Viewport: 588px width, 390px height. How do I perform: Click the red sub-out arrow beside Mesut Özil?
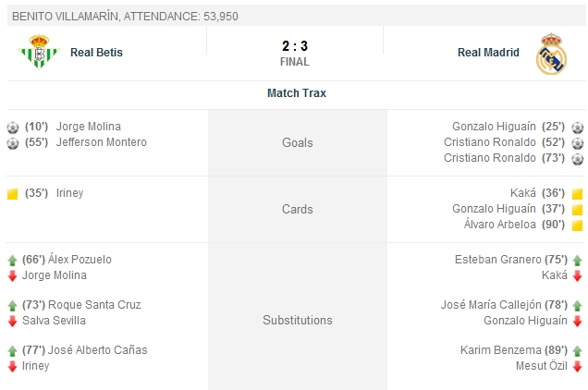click(577, 366)
